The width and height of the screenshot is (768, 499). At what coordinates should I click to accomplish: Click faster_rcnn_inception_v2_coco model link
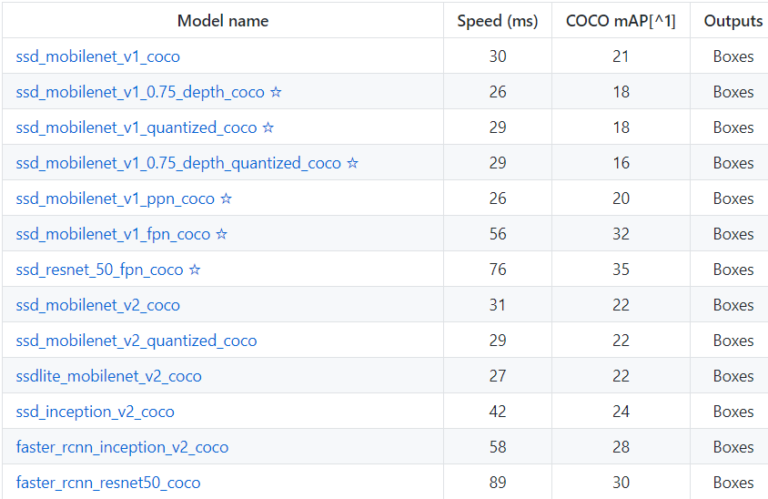122,447
